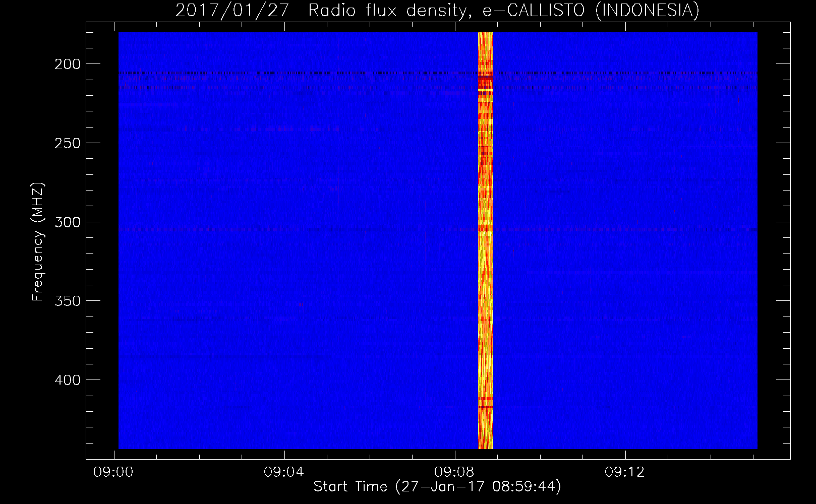Select the date text 2017/01/27 in the title
The height and width of the screenshot is (504, 816).
coord(232,11)
